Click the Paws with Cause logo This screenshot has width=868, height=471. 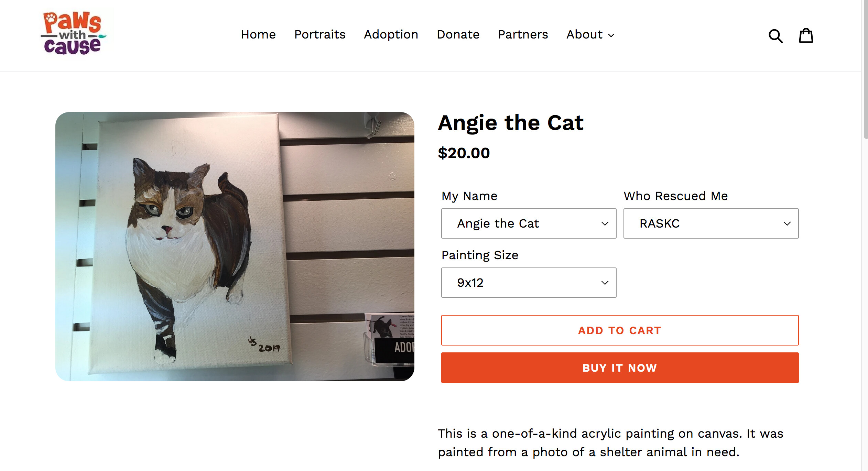73,33
